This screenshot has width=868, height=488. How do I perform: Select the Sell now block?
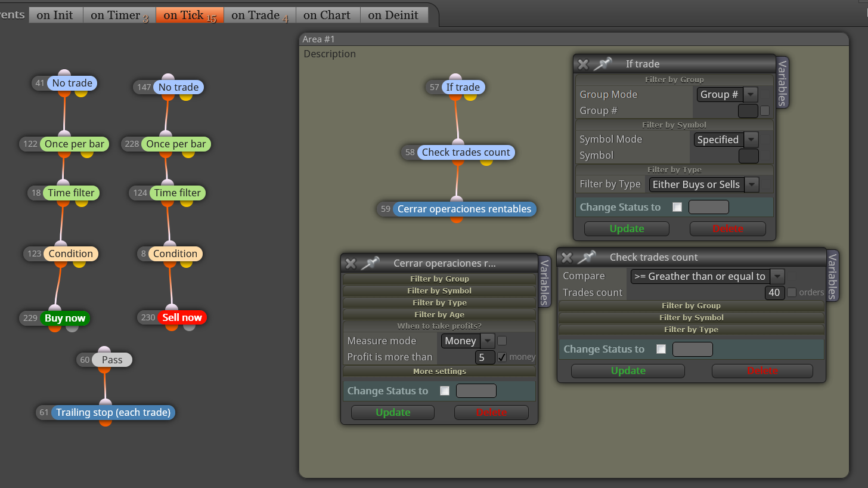pyautogui.click(x=182, y=317)
